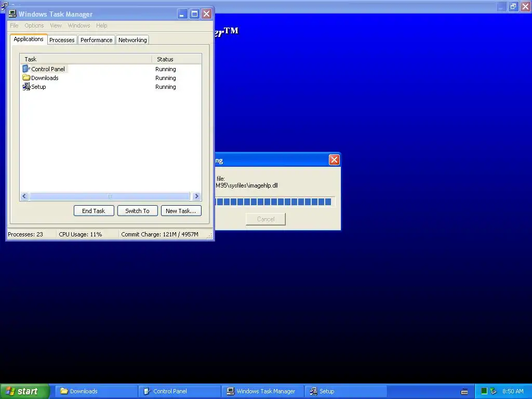Image resolution: width=532 pixels, height=399 pixels.
Task: Switch to the Networking tab
Action: click(x=132, y=40)
